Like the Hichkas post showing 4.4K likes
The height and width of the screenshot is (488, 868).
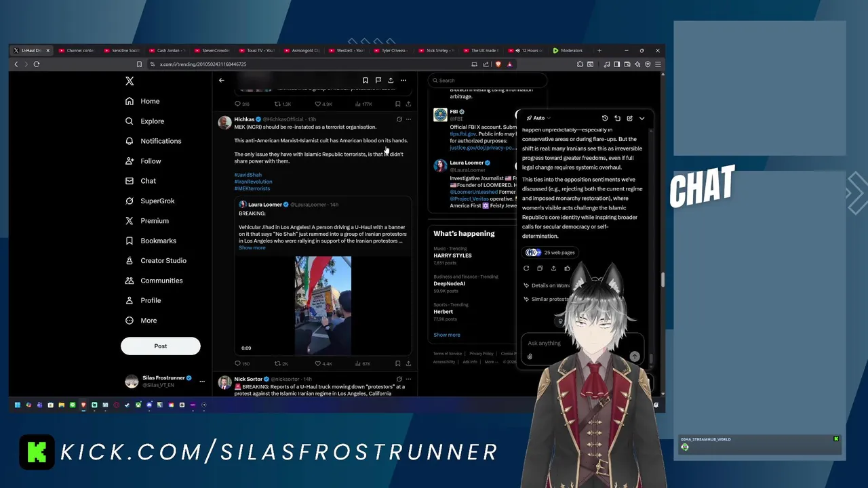pos(323,364)
